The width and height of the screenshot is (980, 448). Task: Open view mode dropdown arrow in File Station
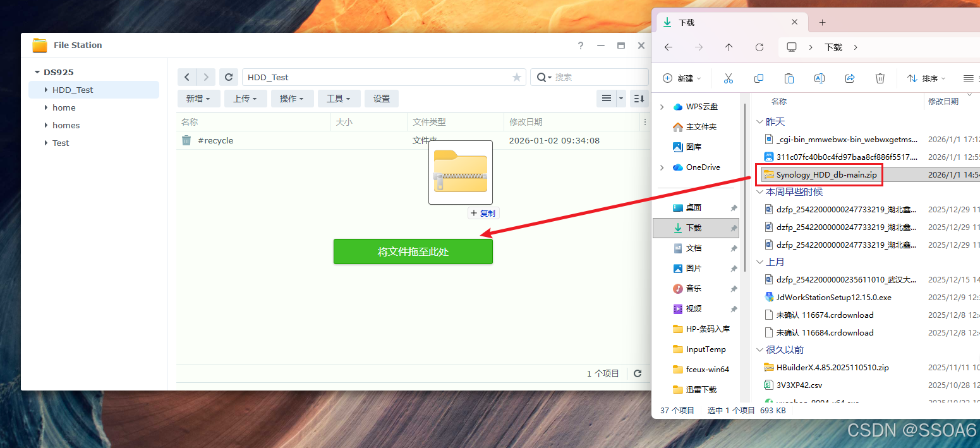coord(621,99)
